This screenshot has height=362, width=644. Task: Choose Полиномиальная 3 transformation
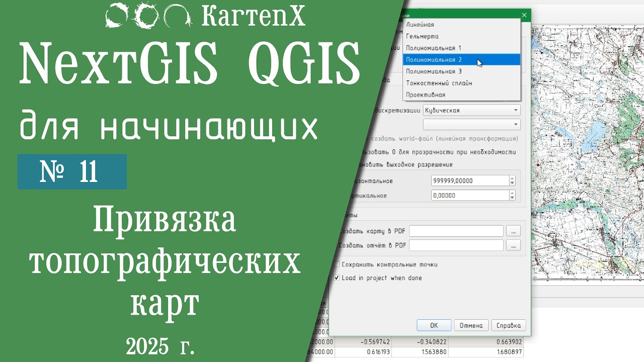click(461, 71)
